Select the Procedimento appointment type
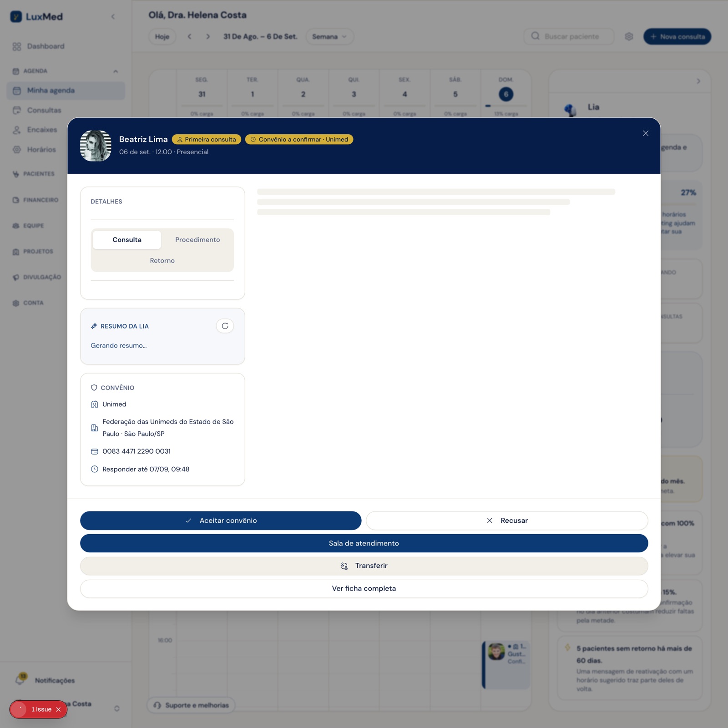 [x=197, y=240]
